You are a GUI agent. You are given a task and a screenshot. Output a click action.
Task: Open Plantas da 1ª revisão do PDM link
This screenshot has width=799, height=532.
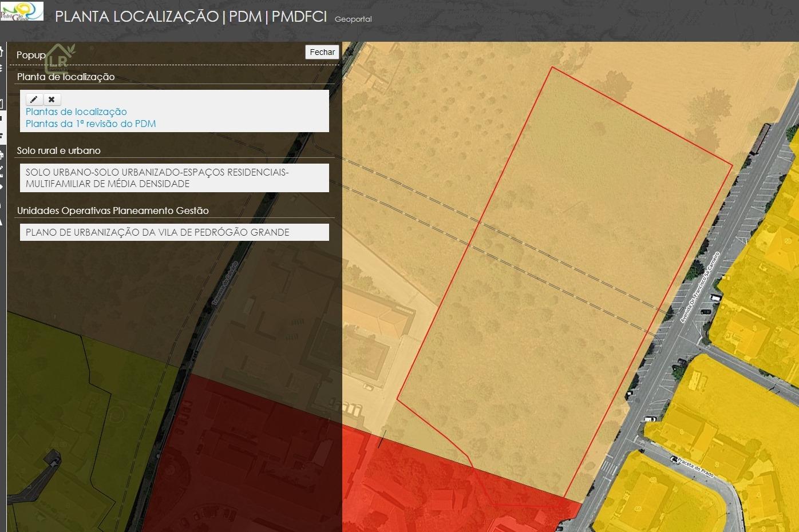click(90, 124)
